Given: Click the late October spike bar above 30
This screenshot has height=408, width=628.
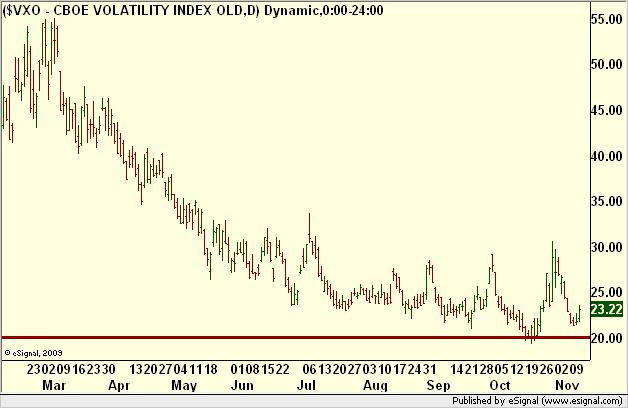Looking at the screenshot, I should (x=552, y=272).
